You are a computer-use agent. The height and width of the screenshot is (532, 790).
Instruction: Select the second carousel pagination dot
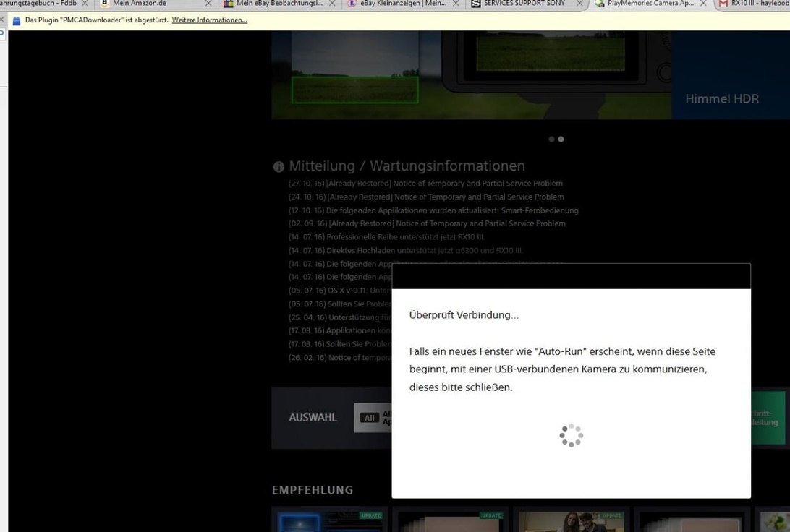(561, 139)
